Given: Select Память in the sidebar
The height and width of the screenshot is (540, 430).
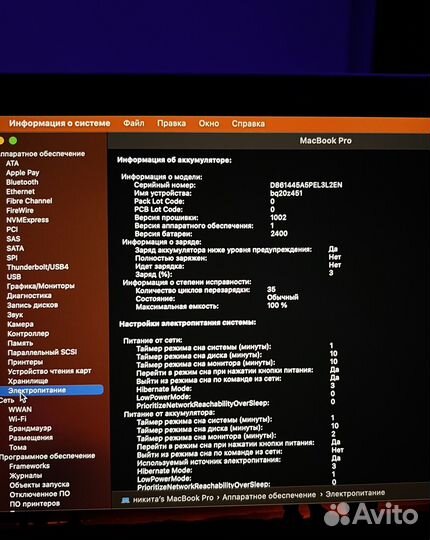Looking at the screenshot, I should 20,343.
